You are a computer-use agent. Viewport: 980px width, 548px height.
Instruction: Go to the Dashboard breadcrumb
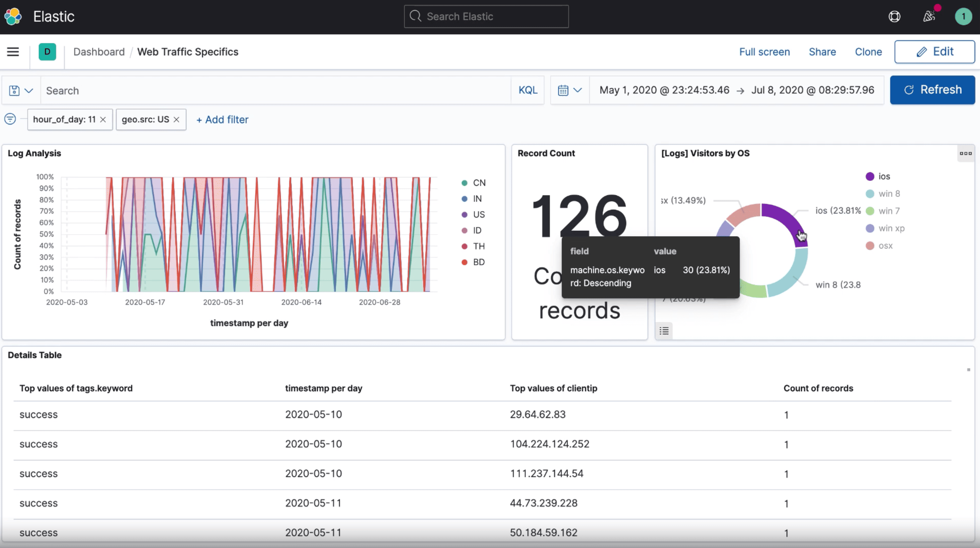(x=99, y=52)
